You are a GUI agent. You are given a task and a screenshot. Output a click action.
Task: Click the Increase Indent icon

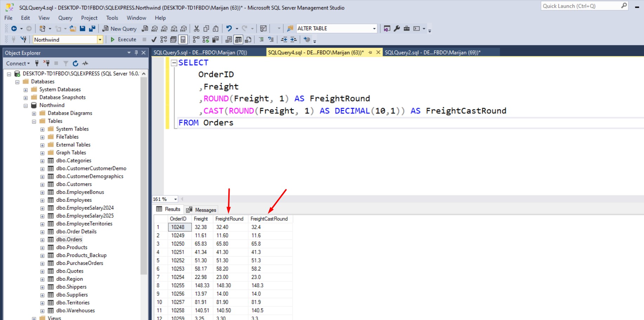pyautogui.click(x=294, y=40)
